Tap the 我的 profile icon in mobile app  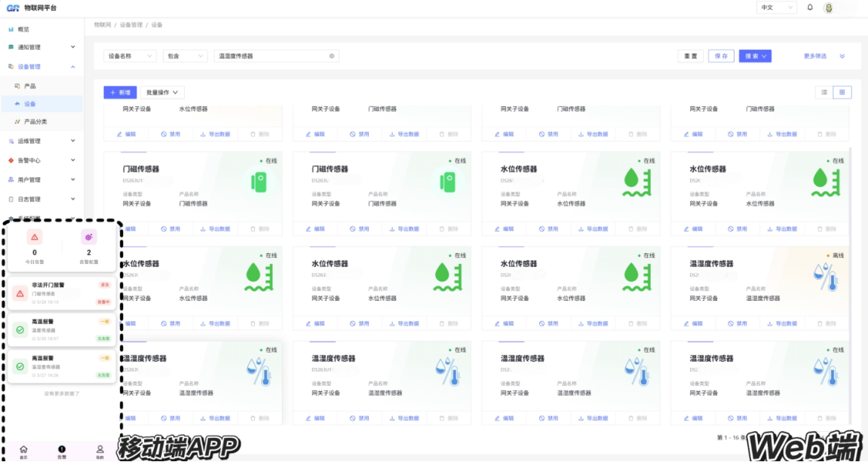pos(100,451)
